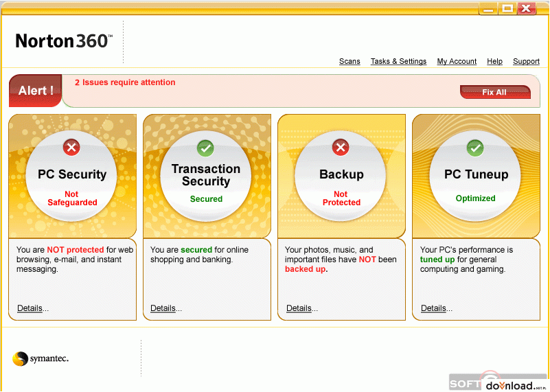This screenshot has height=392, width=550.
Task: Click the 'Optimized' status text
Action: coord(475,198)
